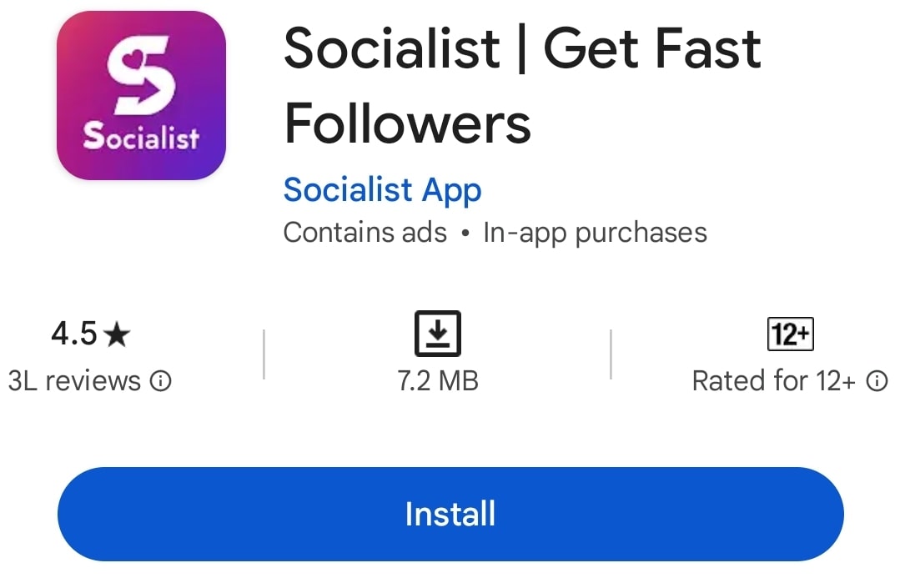Click the Socialist | Get Fast Followers title
Screen dimensions: 900x588
click(522, 85)
